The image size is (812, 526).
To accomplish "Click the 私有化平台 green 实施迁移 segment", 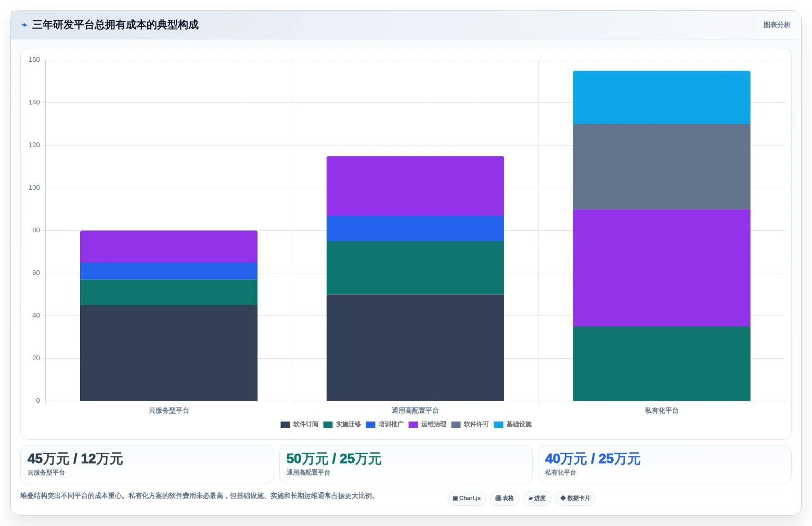I will click(x=662, y=363).
